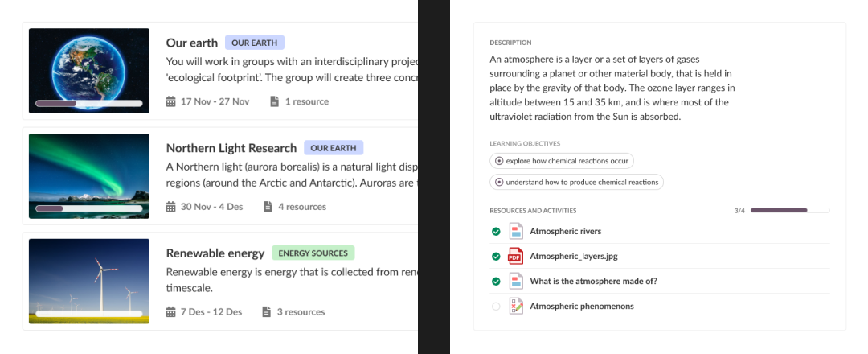This screenshot has height=354, width=868.
Task: Click the explore how chemical reactions occur objective
Action: click(562, 161)
